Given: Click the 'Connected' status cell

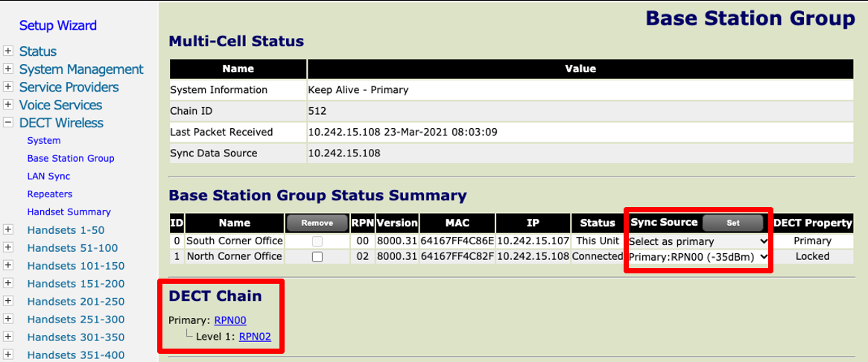Looking at the screenshot, I should (x=598, y=256).
